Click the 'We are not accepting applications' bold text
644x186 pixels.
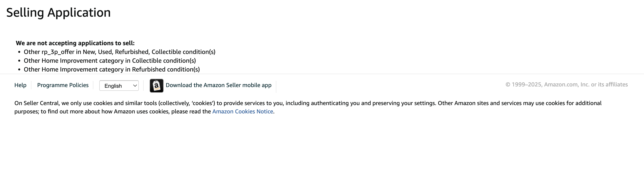pos(75,43)
